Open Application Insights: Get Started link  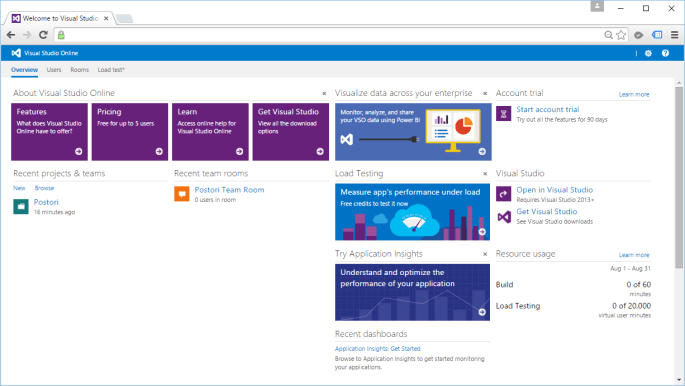tap(377, 348)
